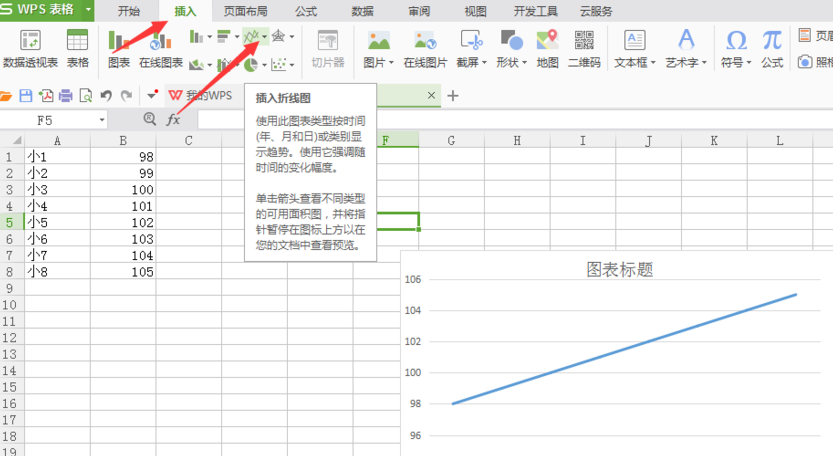Switch to the 页面布局 tab
This screenshot has width=833, height=456.
(x=245, y=11)
